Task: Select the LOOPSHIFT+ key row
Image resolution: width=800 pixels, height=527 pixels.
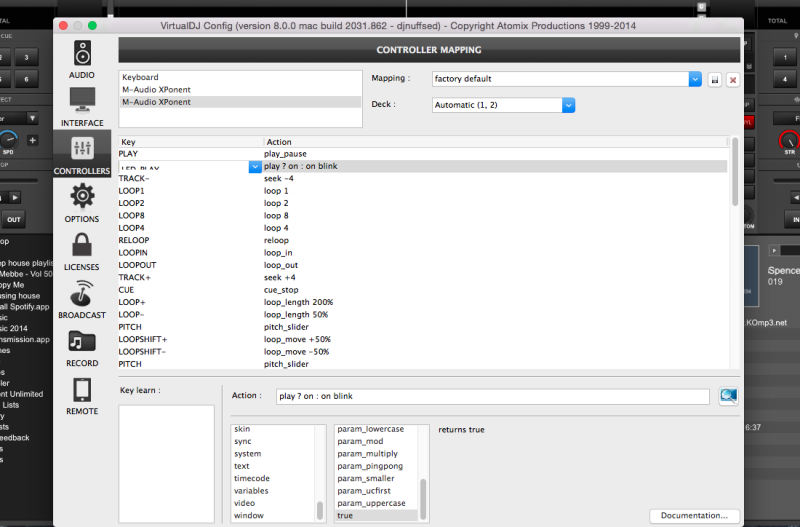Action: (x=422, y=339)
